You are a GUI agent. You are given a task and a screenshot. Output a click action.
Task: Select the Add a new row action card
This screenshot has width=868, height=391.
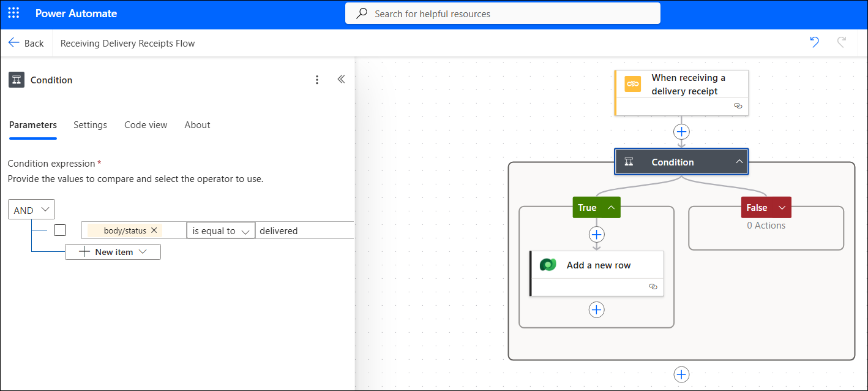[597, 273]
